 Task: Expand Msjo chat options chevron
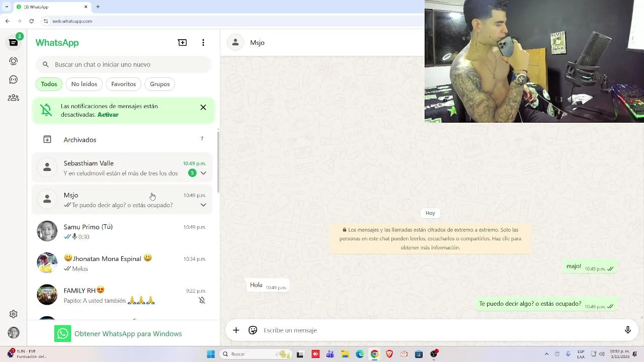click(x=203, y=205)
